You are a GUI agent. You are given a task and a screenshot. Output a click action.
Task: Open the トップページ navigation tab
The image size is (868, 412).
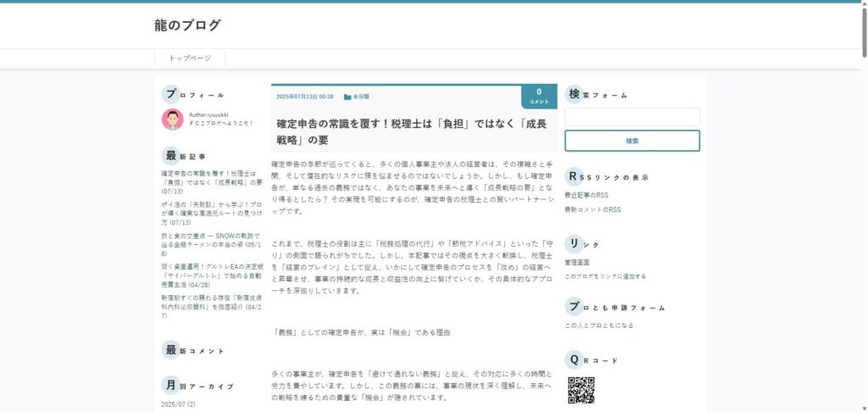coord(190,58)
